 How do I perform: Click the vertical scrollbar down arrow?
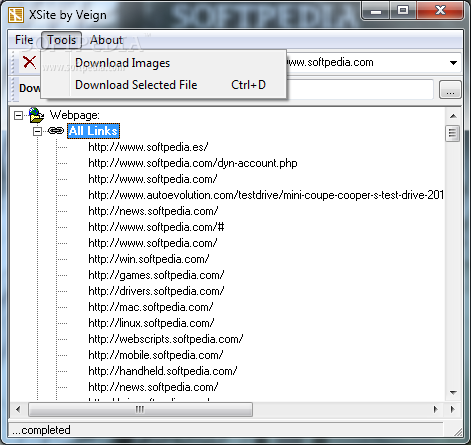tap(453, 392)
